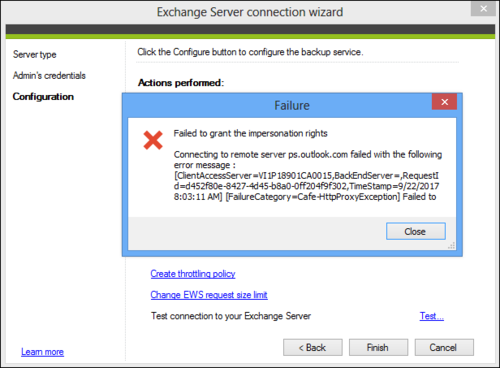
Task: Click the Failed to grant impersonation rights heading
Action: [x=250, y=133]
